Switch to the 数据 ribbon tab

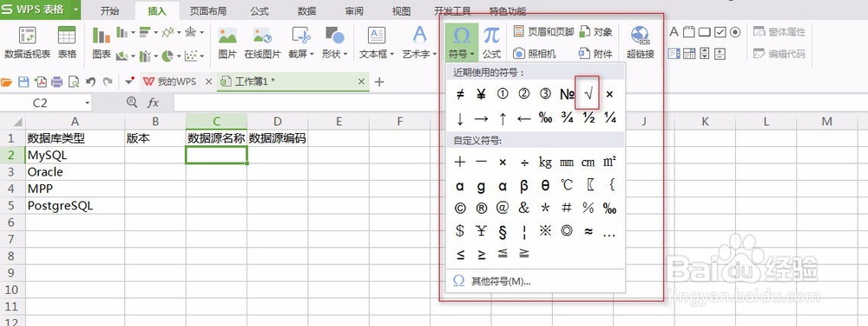[306, 11]
